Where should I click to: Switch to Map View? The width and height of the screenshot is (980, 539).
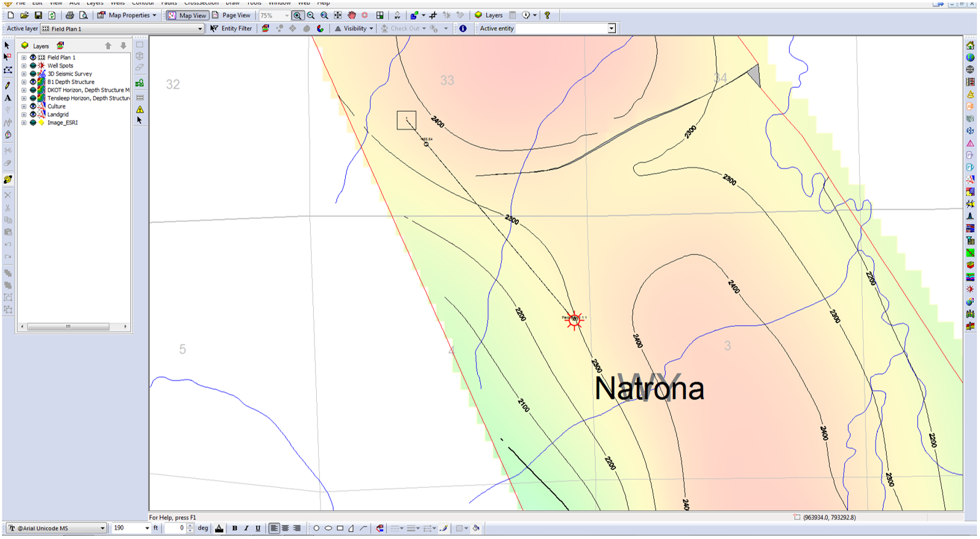(x=187, y=15)
